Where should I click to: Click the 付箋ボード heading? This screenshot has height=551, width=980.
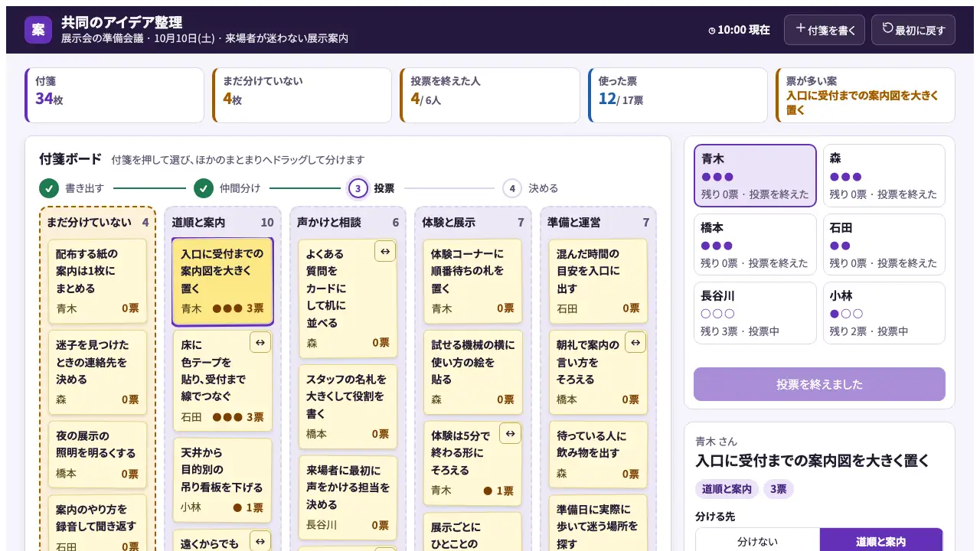[70, 159]
